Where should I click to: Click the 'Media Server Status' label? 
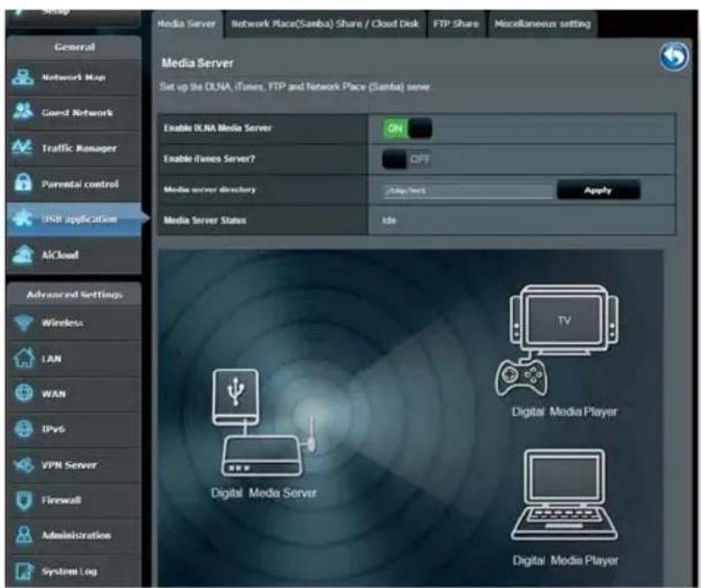pyautogui.click(x=204, y=220)
